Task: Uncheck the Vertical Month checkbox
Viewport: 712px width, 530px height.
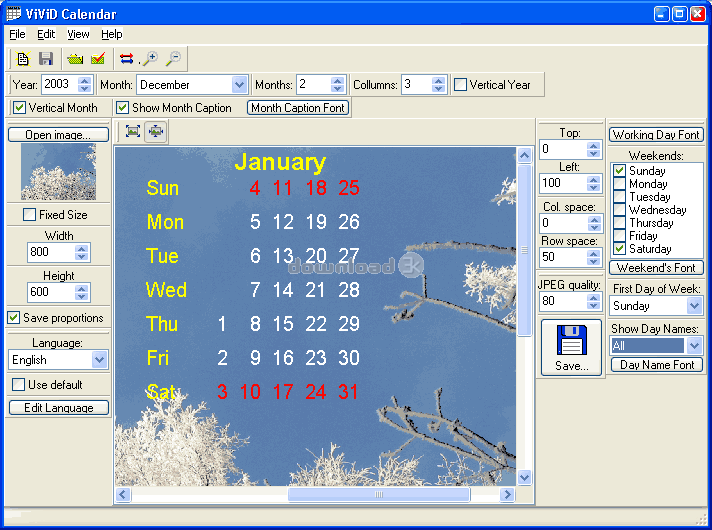Action: tap(19, 108)
